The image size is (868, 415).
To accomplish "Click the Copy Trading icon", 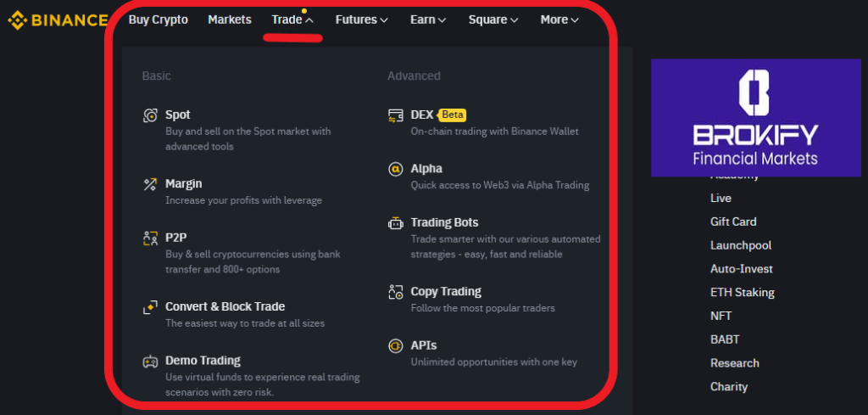I will point(395,292).
